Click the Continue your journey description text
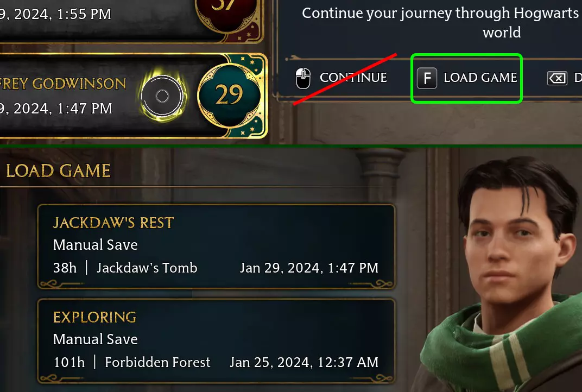Screen dimensions: 582x392 (x=441, y=23)
